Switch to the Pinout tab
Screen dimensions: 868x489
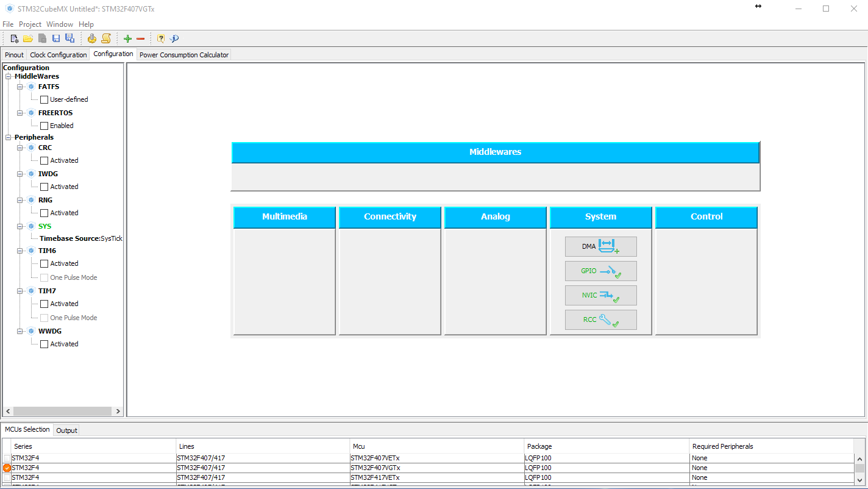14,55
